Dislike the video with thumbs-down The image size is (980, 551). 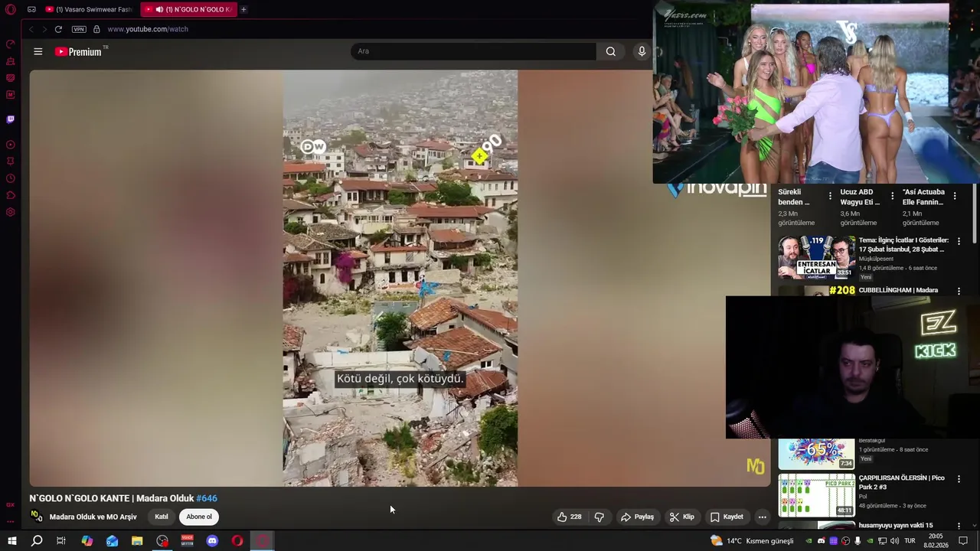pos(599,517)
